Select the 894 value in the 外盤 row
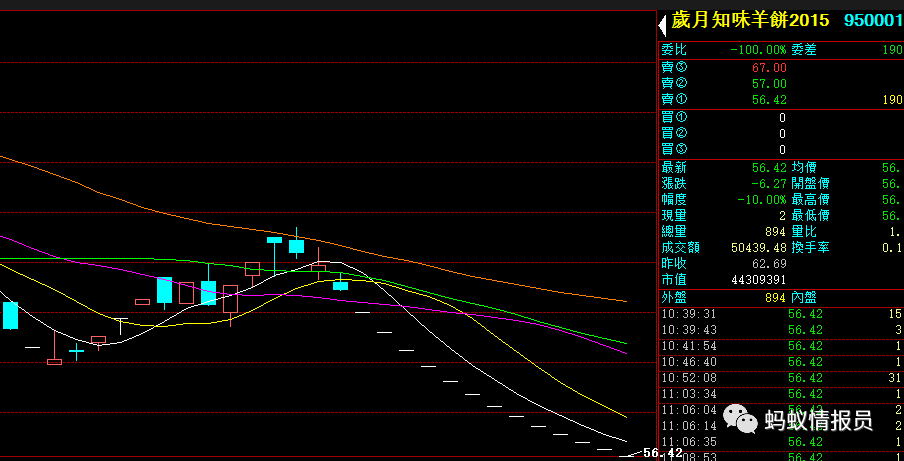This screenshot has height=461, width=904. tap(775, 298)
